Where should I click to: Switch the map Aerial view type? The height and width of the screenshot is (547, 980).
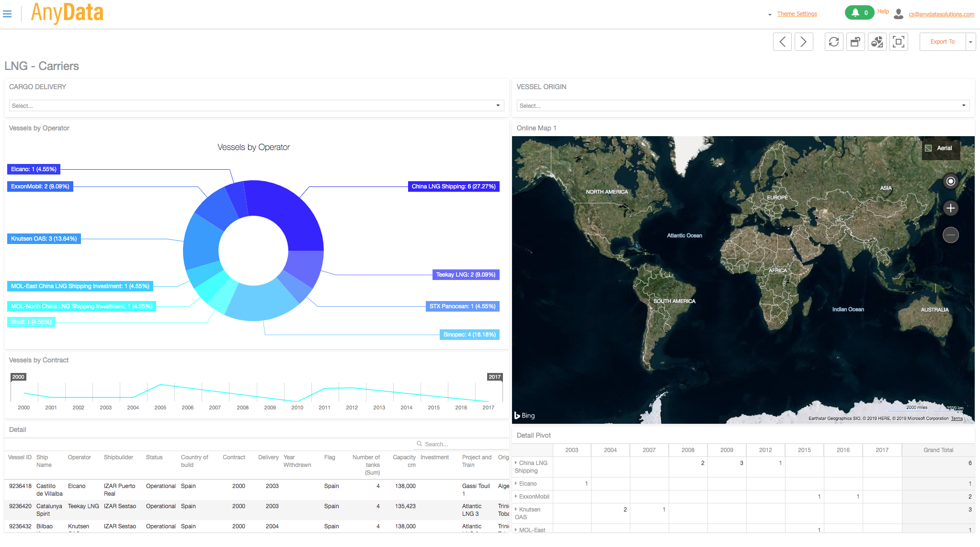(x=941, y=148)
